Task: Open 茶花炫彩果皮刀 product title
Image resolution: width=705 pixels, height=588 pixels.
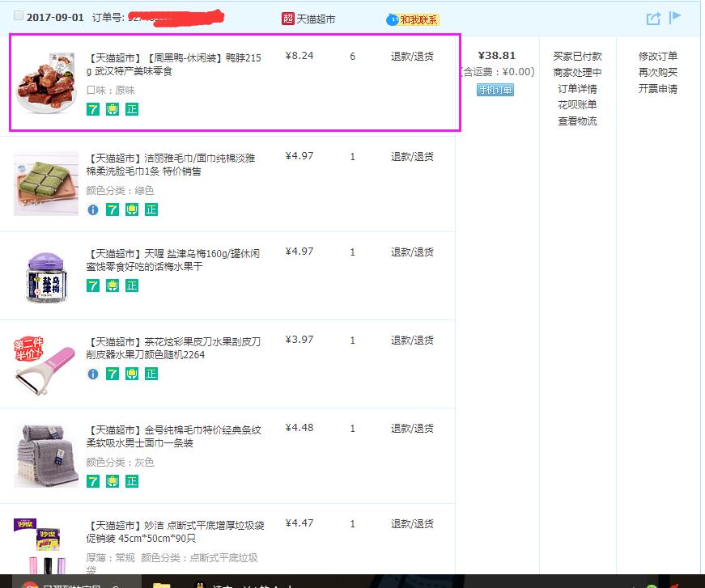Action: (173, 348)
